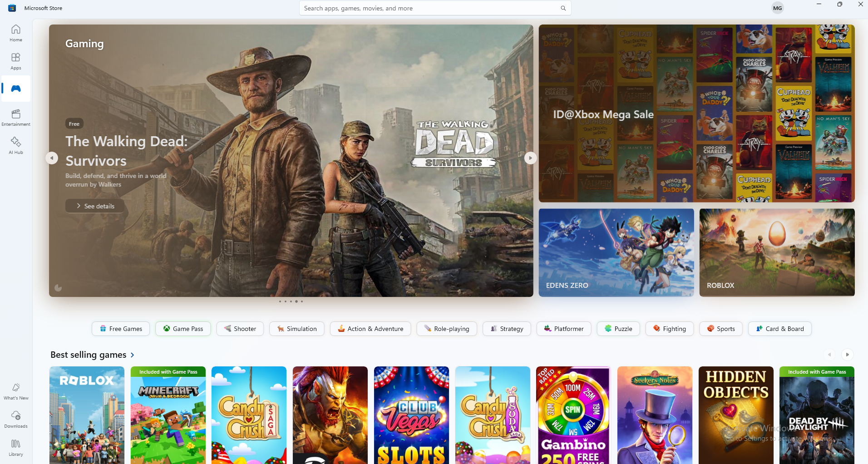Open the Roblox game card

click(x=87, y=415)
